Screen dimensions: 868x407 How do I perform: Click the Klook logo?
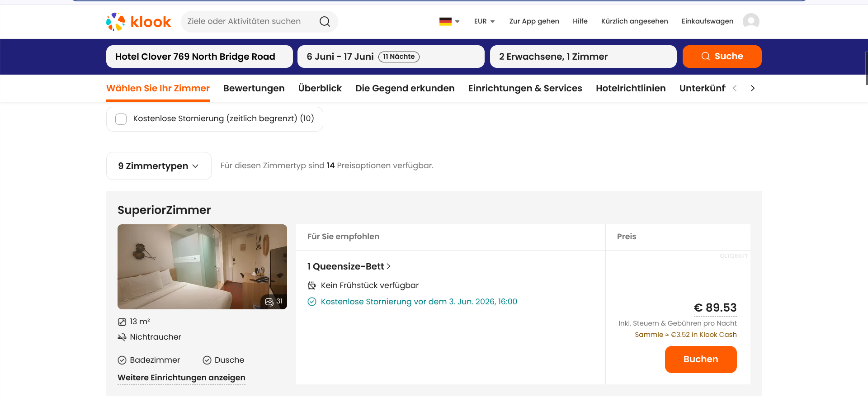click(x=139, y=22)
